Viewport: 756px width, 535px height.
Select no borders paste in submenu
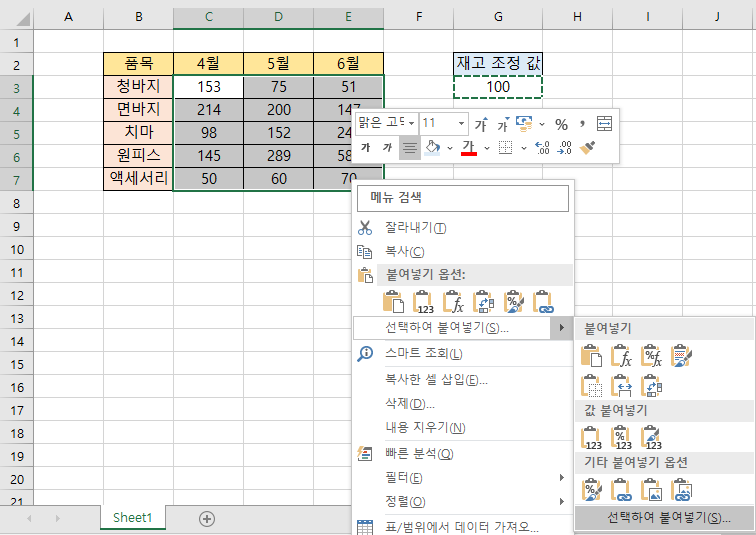pos(592,386)
